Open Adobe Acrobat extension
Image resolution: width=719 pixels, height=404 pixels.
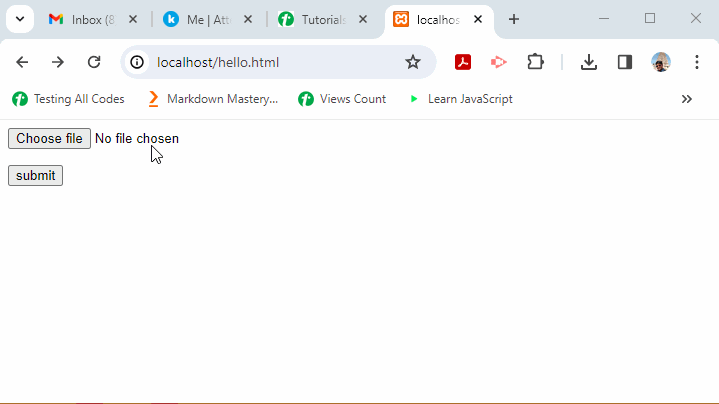click(x=463, y=62)
